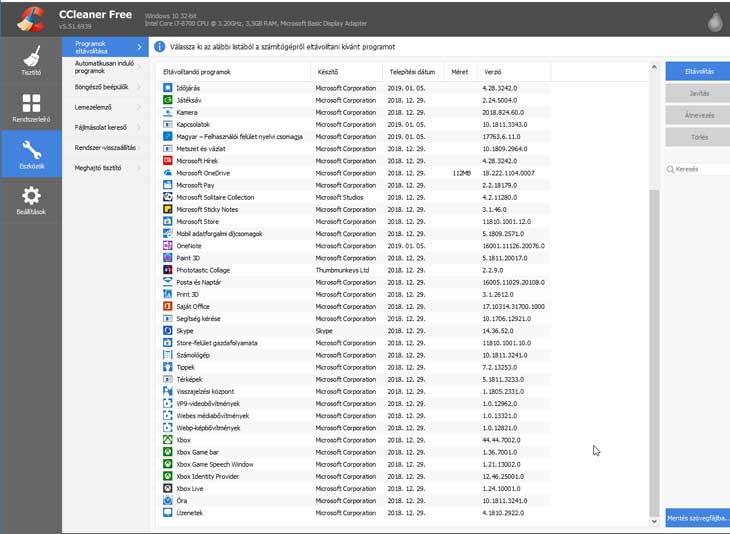Click the pear upgrade icon
Screen dimensions: 730x534
coord(715,21)
